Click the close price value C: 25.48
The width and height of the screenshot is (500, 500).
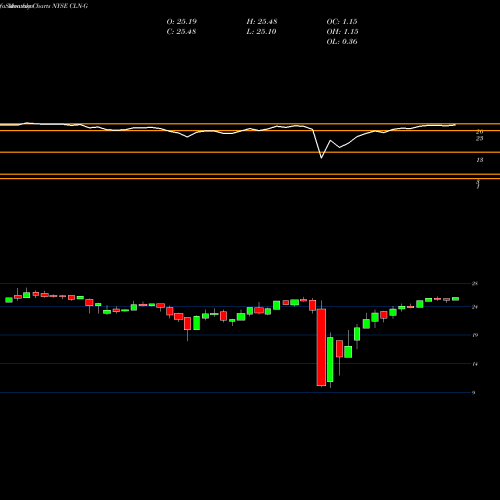click(181, 32)
